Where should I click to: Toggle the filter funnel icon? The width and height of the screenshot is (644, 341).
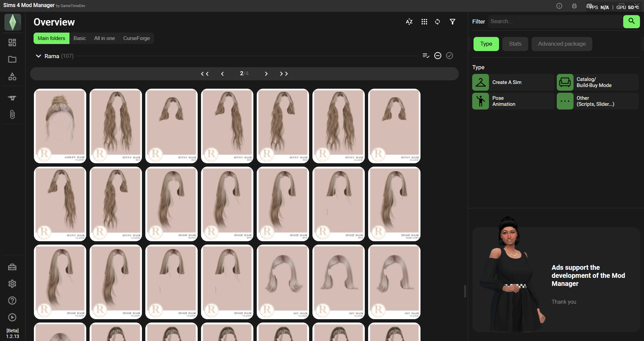[x=453, y=22]
